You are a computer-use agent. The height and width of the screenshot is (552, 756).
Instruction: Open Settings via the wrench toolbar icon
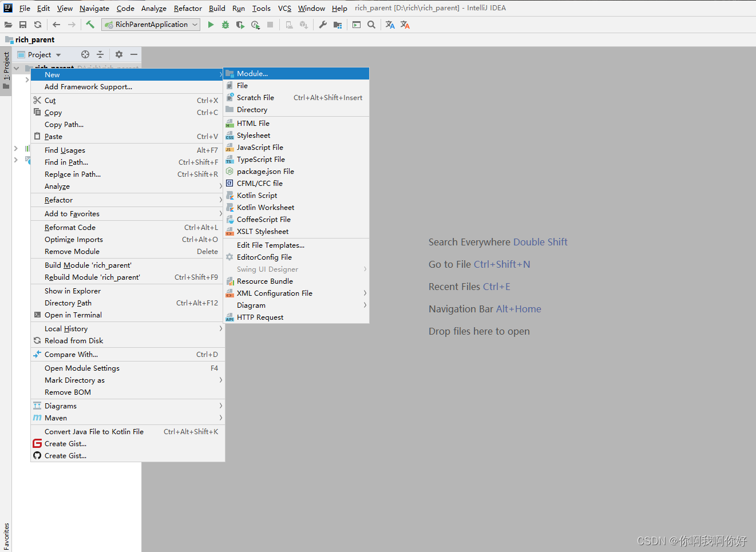point(323,25)
